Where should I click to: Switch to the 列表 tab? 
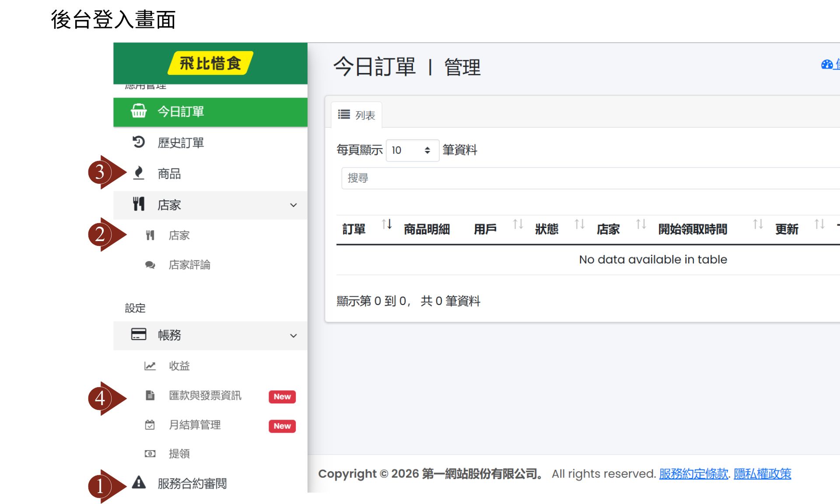coord(357,115)
